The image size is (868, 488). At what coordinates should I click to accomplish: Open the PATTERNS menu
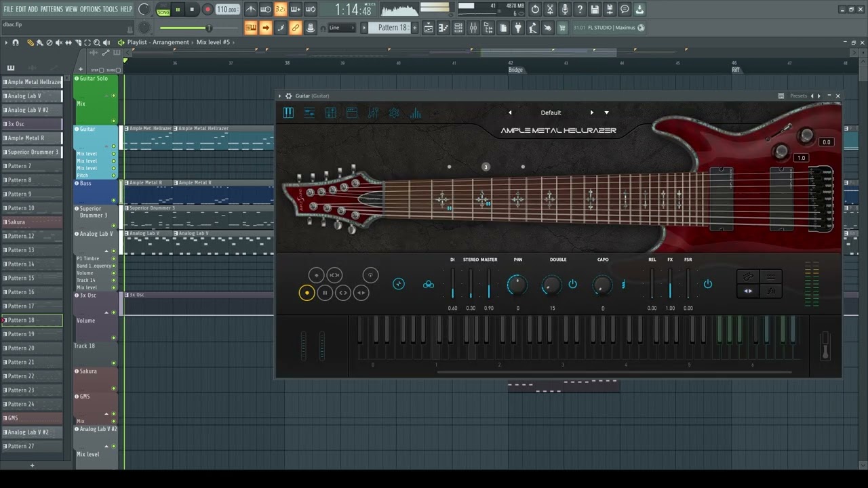coord(52,9)
